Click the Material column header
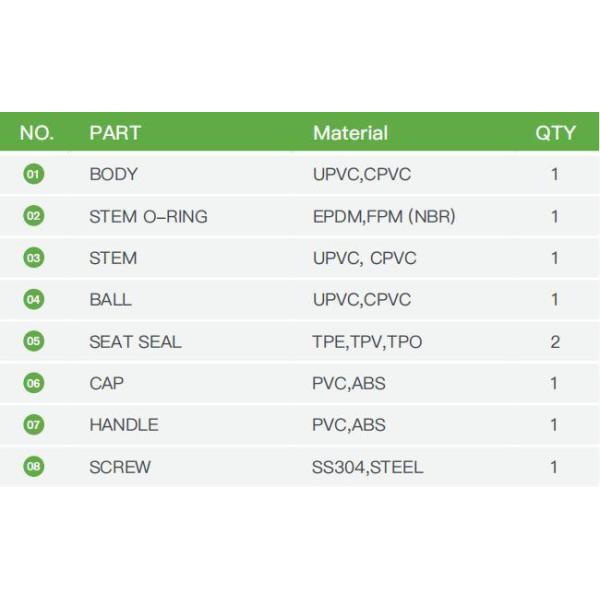This screenshot has height=600, width=600. (x=350, y=133)
